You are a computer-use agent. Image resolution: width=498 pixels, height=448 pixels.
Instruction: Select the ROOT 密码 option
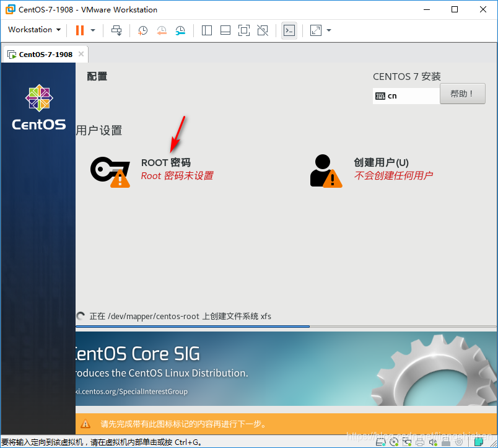(167, 162)
